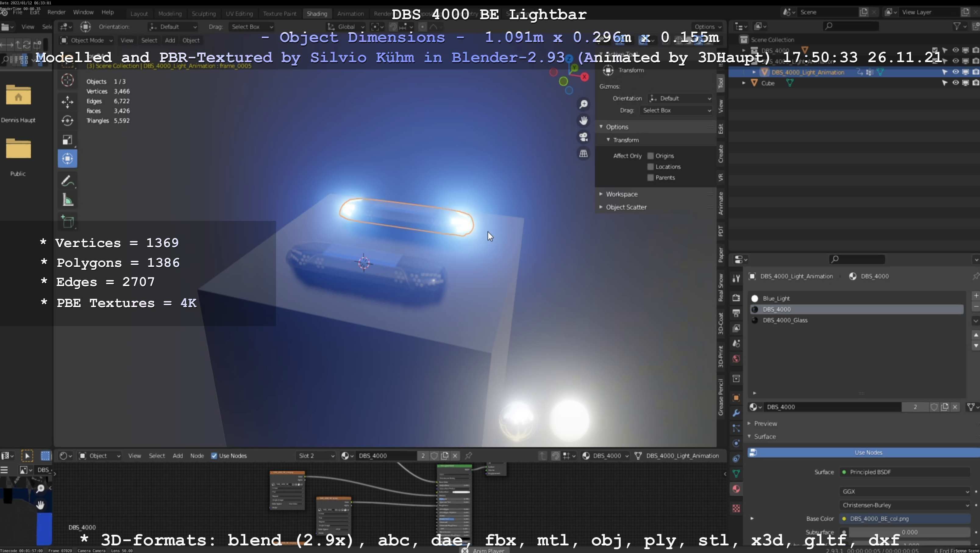Open the View Layer properties tab

736,328
